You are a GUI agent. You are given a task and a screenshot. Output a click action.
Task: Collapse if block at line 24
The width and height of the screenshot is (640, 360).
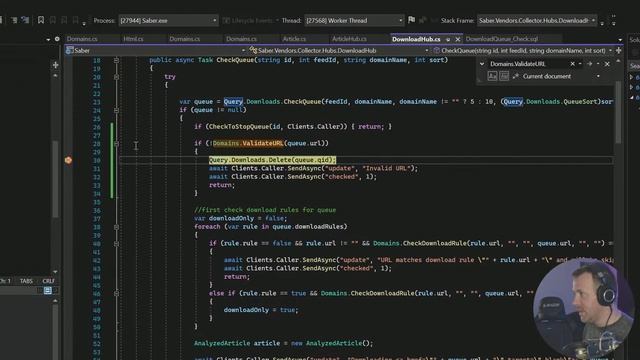pyautogui.click(x=116, y=110)
